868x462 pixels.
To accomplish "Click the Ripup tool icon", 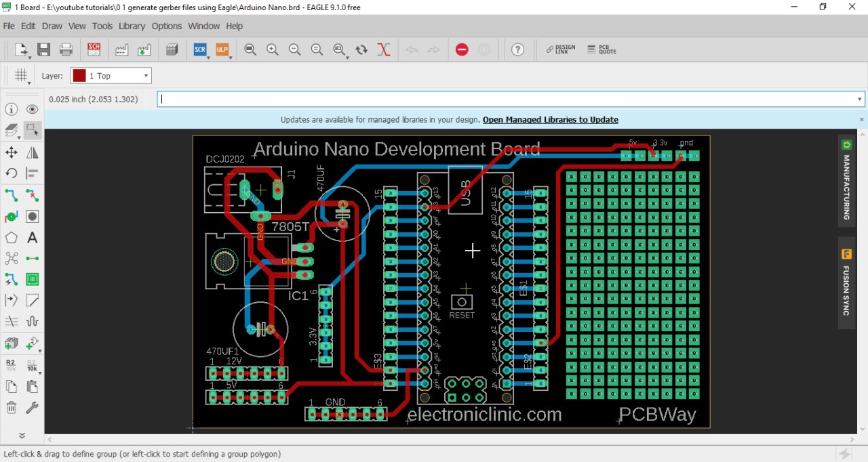I will point(32,195).
